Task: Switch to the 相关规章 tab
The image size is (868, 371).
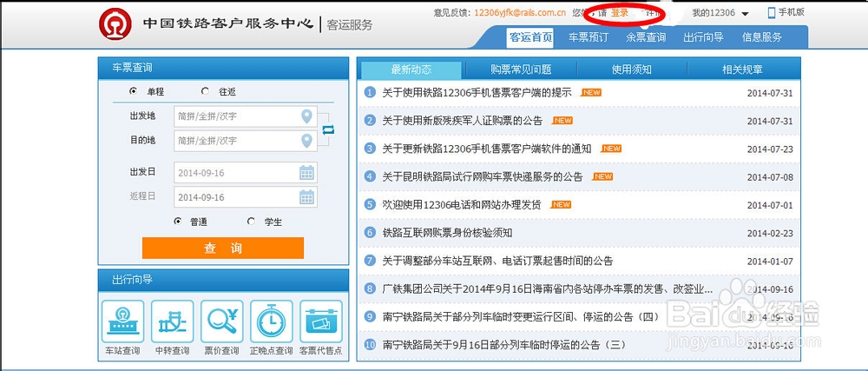Action: coord(742,70)
